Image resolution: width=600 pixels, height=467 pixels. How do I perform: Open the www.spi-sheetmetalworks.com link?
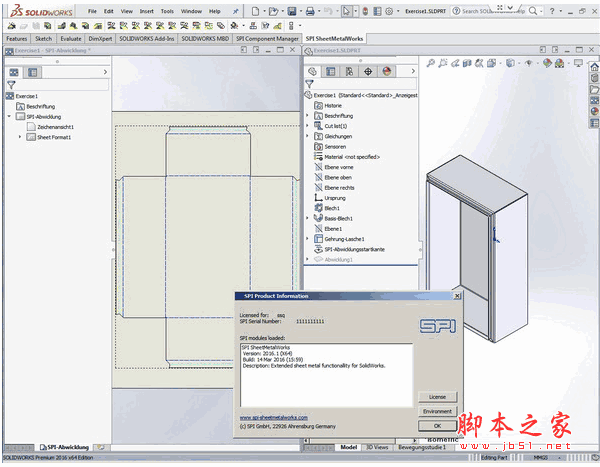[274, 418]
